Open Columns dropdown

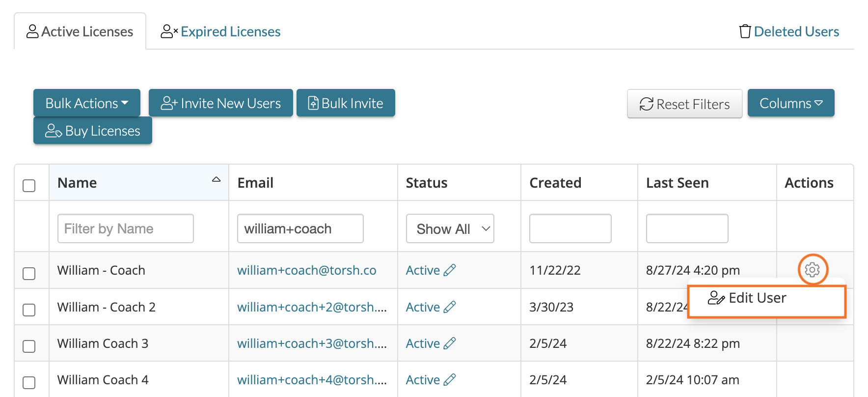(791, 103)
